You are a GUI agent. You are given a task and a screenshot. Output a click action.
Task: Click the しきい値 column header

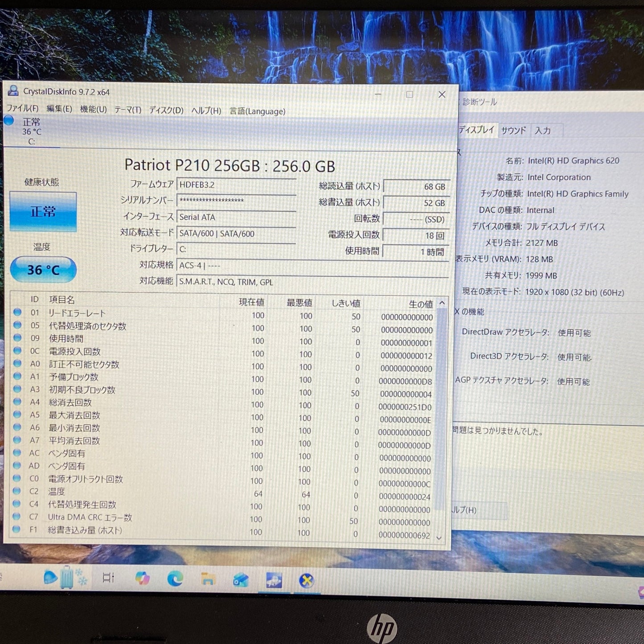pyautogui.click(x=346, y=303)
